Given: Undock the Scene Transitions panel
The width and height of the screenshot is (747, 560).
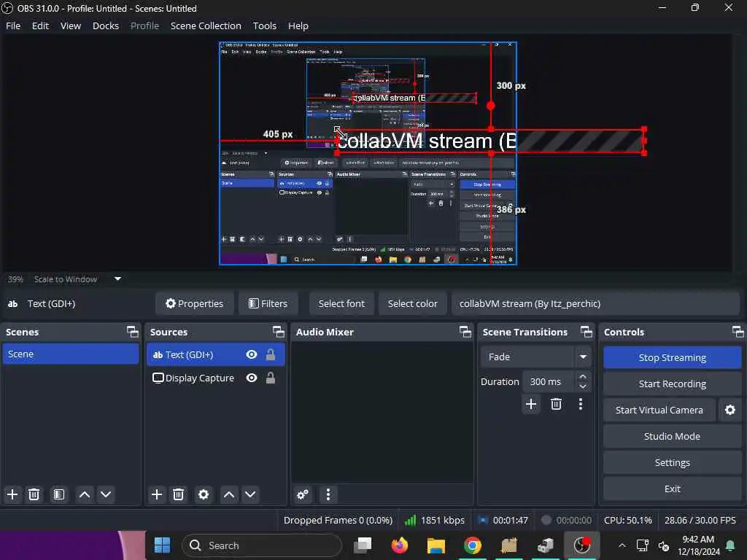Looking at the screenshot, I should (586, 332).
